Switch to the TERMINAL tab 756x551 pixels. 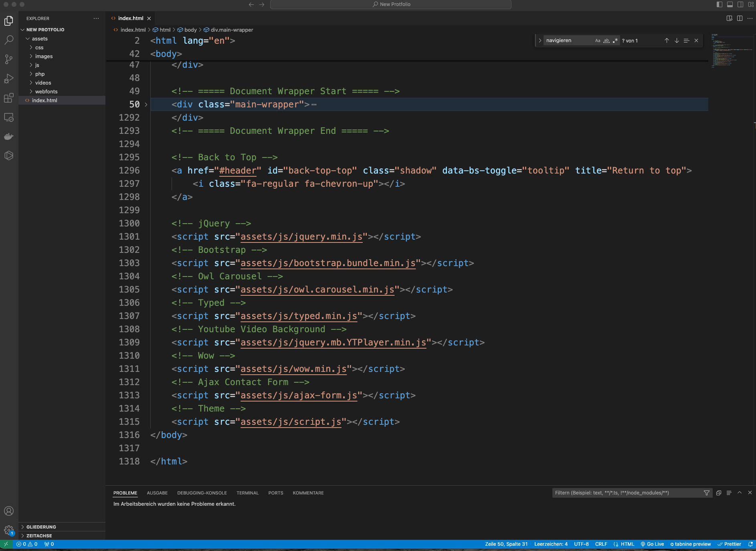247,493
